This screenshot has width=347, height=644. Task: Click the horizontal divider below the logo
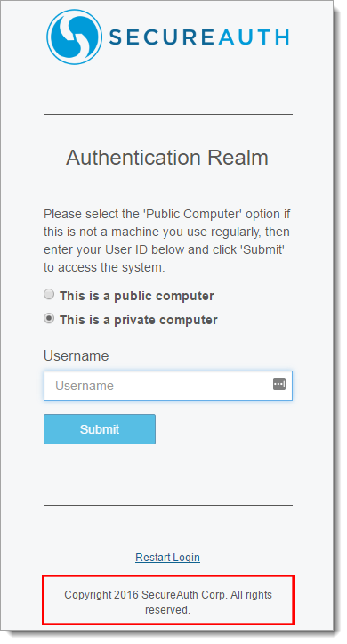(x=168, y=115)
